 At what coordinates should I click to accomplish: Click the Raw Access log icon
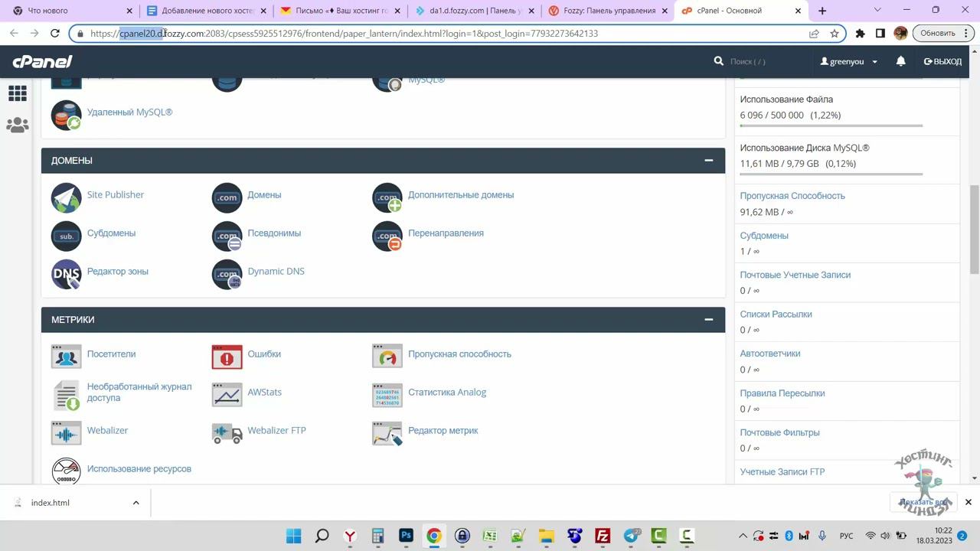tap(66, 395)
